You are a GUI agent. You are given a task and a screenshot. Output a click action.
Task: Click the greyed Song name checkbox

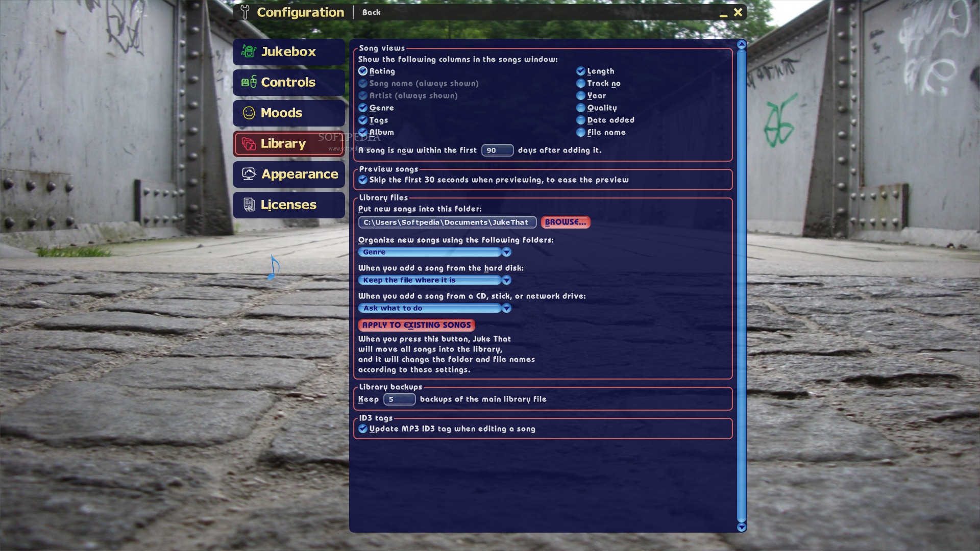[x=363, y=83]
